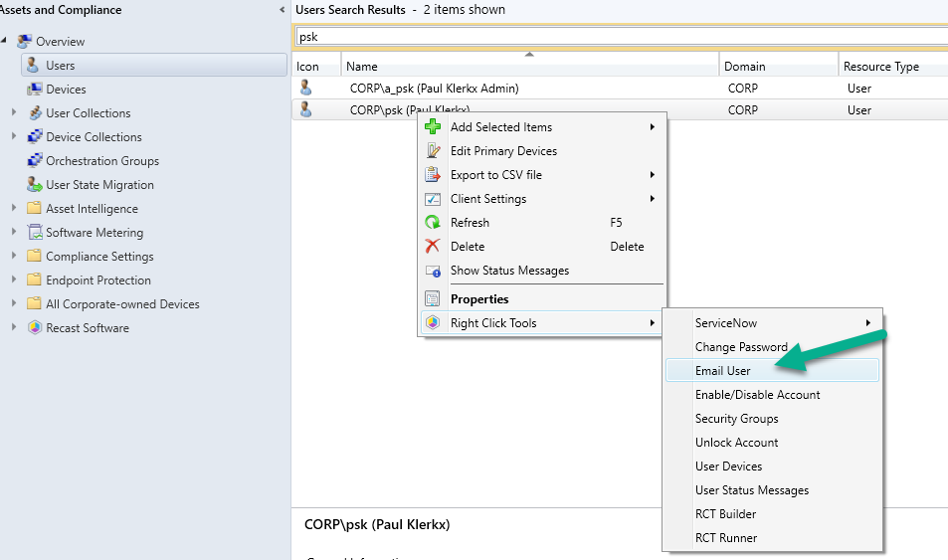This screenshot has width=948, height=560.
Task: Click the green plus Add Selected Items icon
Action: point(433,127)
